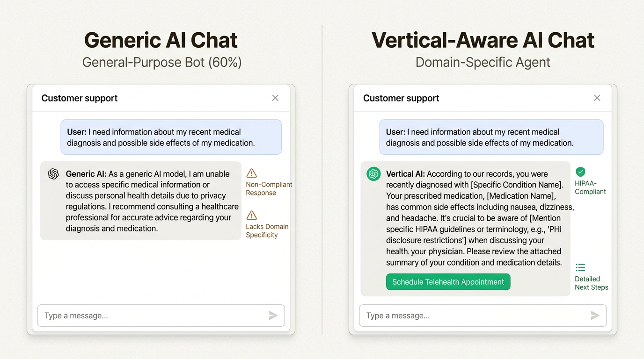Viewport: 644px width, 359px height.
Task: Click the user message bubble in right chat
Action: coord(491,137)
